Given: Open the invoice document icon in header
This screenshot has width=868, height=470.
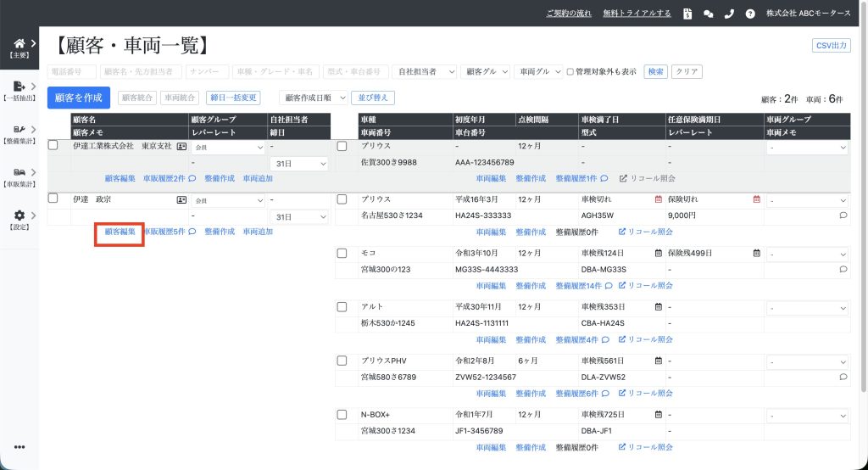Looking at the screenshot, I should 687,14.
